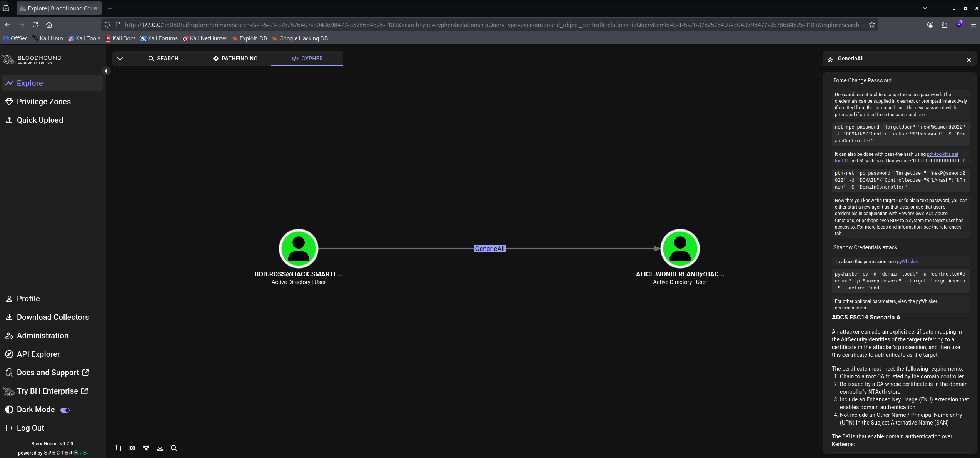Go to browser home page
The image size is (980, 458).
49,25
